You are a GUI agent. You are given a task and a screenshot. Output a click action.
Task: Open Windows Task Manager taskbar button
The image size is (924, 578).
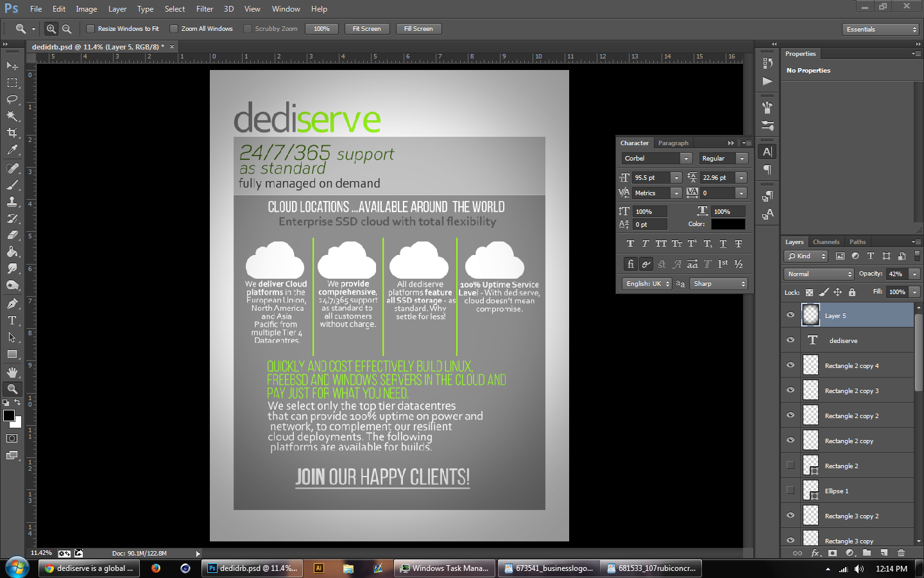click(444, 568)
